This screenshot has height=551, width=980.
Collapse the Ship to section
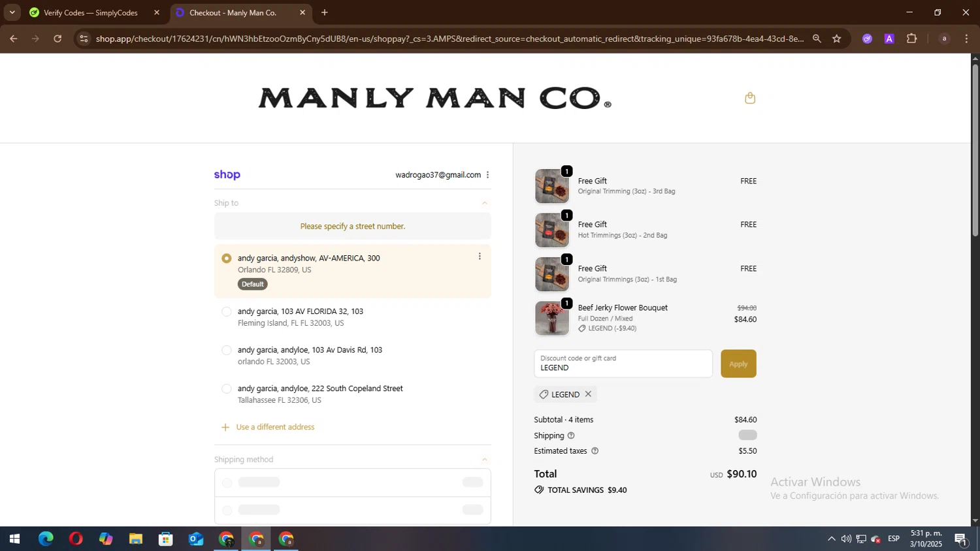pyautogui.click(x=485, y=203)
